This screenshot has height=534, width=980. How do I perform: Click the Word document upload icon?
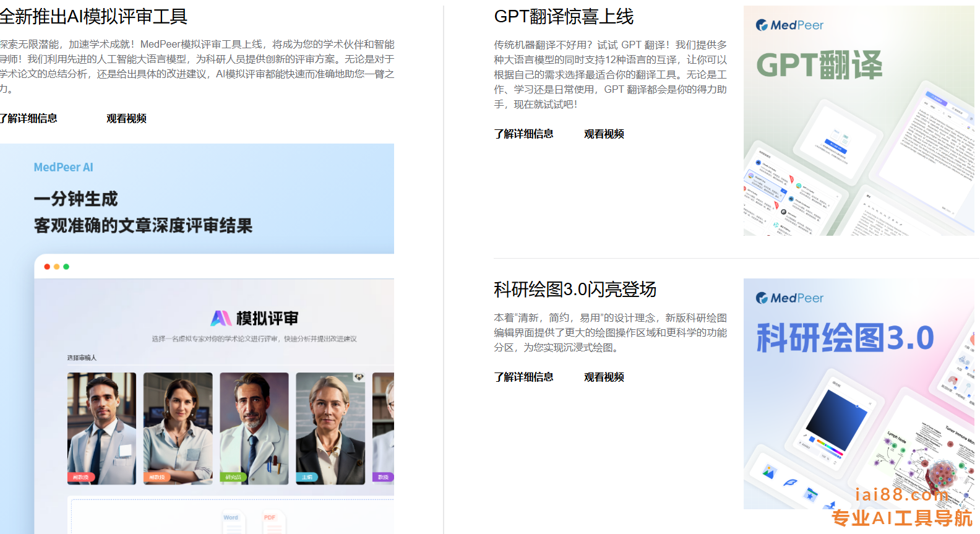(x=233, y=522)
